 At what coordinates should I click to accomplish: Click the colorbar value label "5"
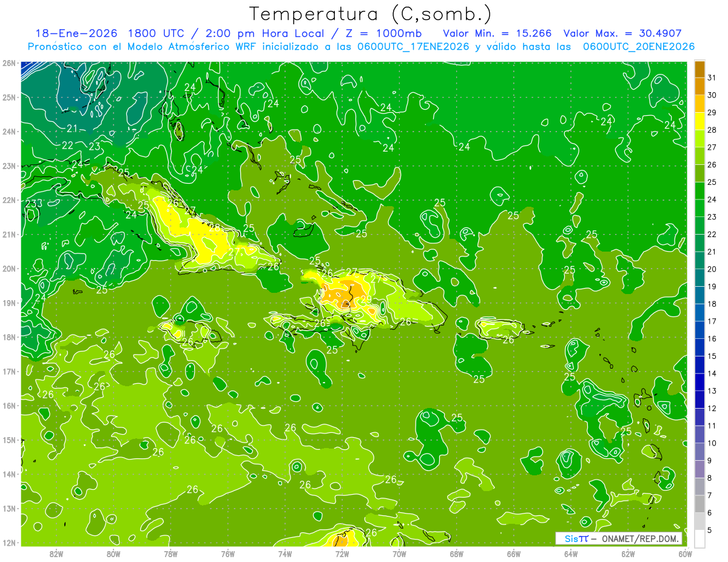pos(710,530)
